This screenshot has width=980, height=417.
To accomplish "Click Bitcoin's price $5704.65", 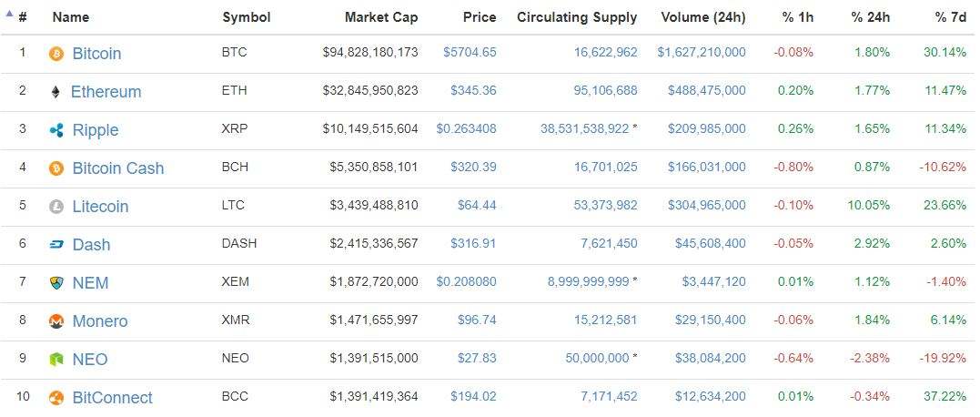I will coord(470,52).
